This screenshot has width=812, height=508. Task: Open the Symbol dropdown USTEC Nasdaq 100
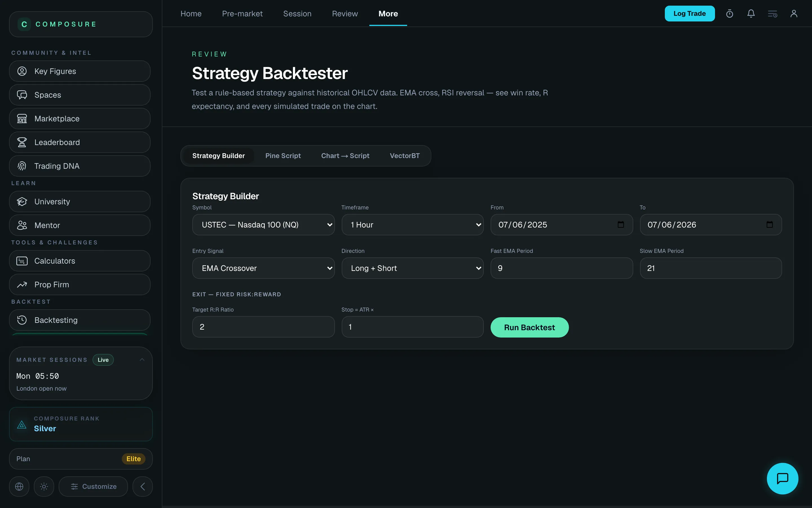pos(263,224)
